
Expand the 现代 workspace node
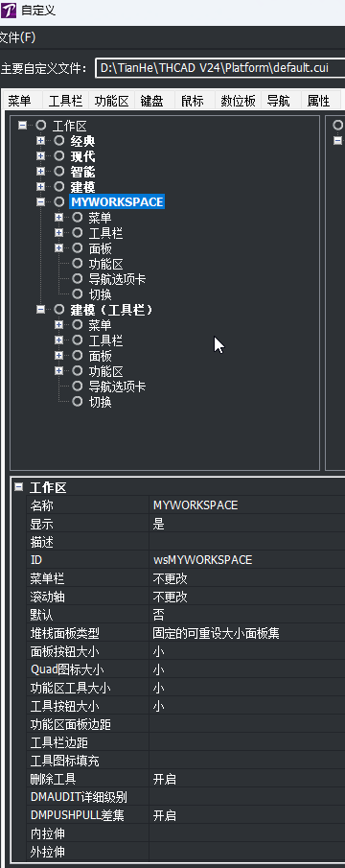[x=40, y=156]
